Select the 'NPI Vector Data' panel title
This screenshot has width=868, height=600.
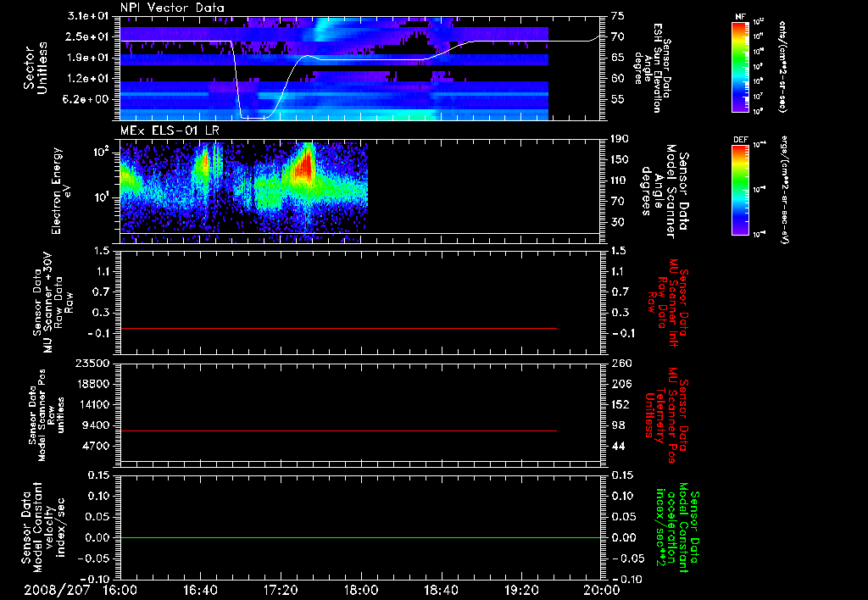coord(172,8)
